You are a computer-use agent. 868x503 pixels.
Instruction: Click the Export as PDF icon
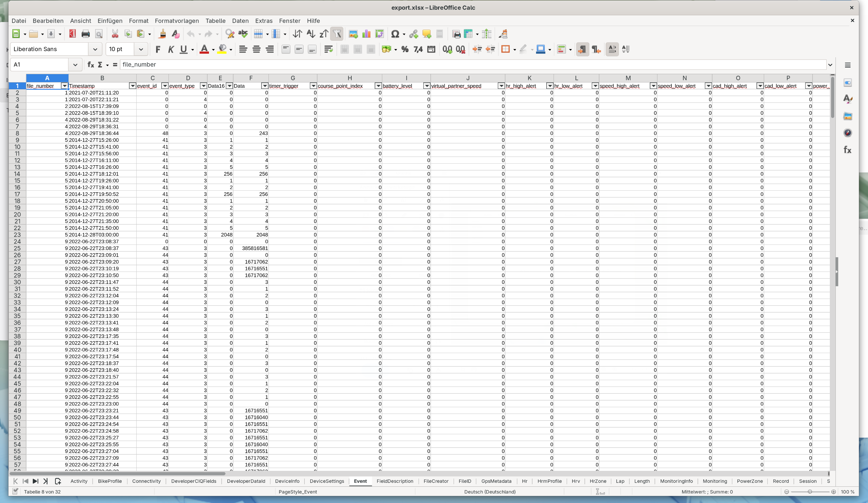coord(72,34)
